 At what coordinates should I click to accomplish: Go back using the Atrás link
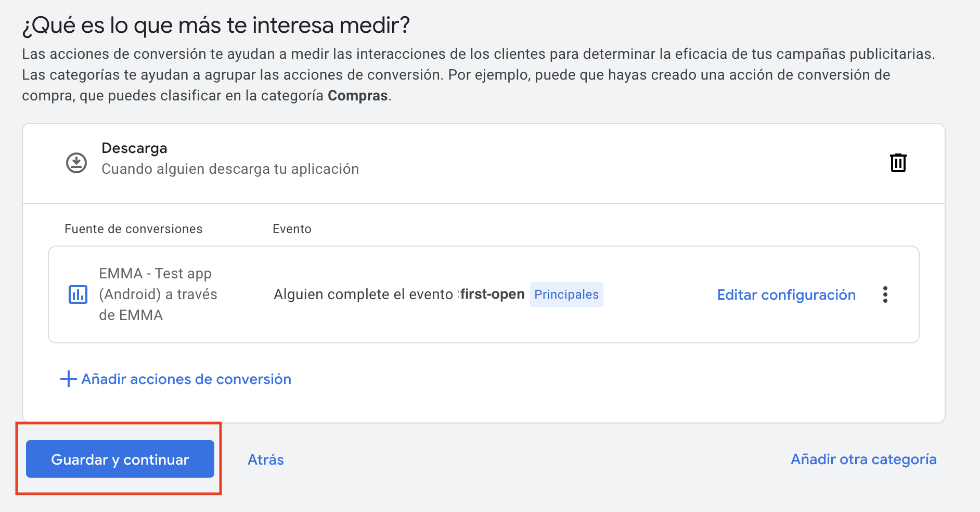point(265,459)
